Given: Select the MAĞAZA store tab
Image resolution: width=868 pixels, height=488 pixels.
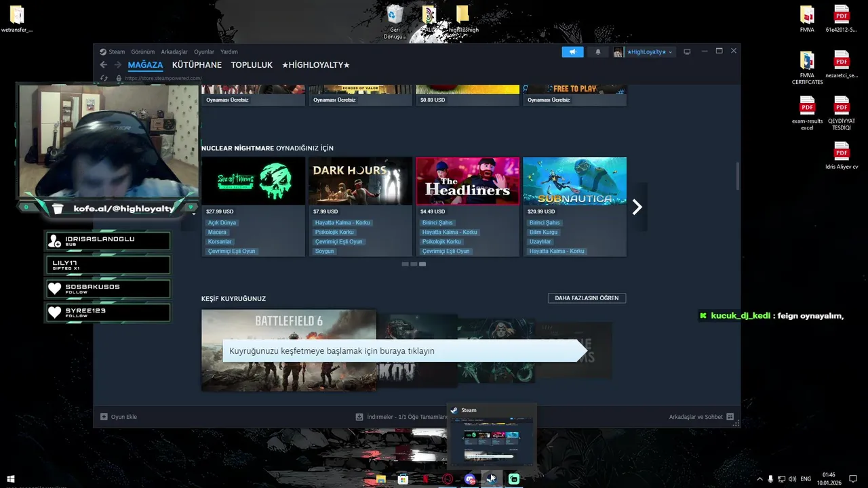Looking at the screenshot, I should (145, 65).
